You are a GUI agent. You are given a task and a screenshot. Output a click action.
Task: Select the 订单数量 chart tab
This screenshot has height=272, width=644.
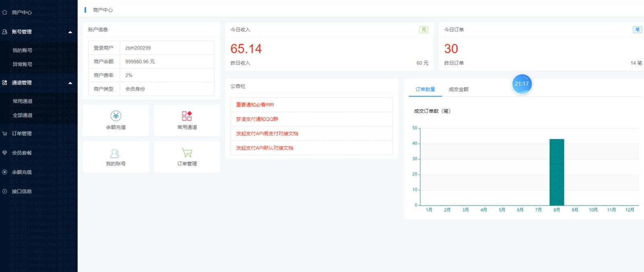(x=425, y=89)
